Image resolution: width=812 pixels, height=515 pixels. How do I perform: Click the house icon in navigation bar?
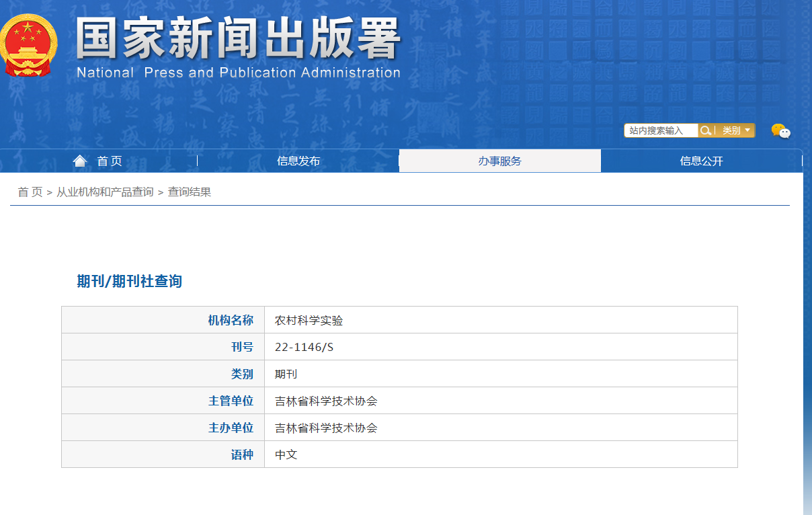tap(80, 161)
